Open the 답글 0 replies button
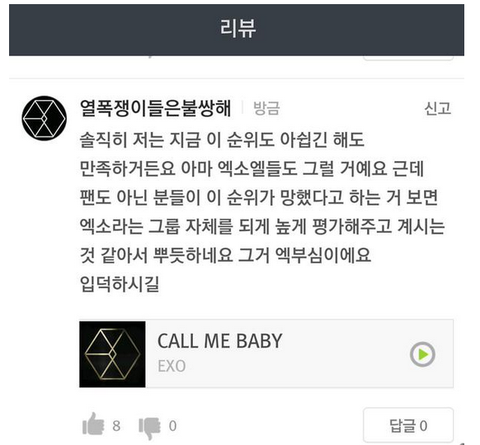Image resolution: width=480 pixels, height=445 pixels. (408, 425)
